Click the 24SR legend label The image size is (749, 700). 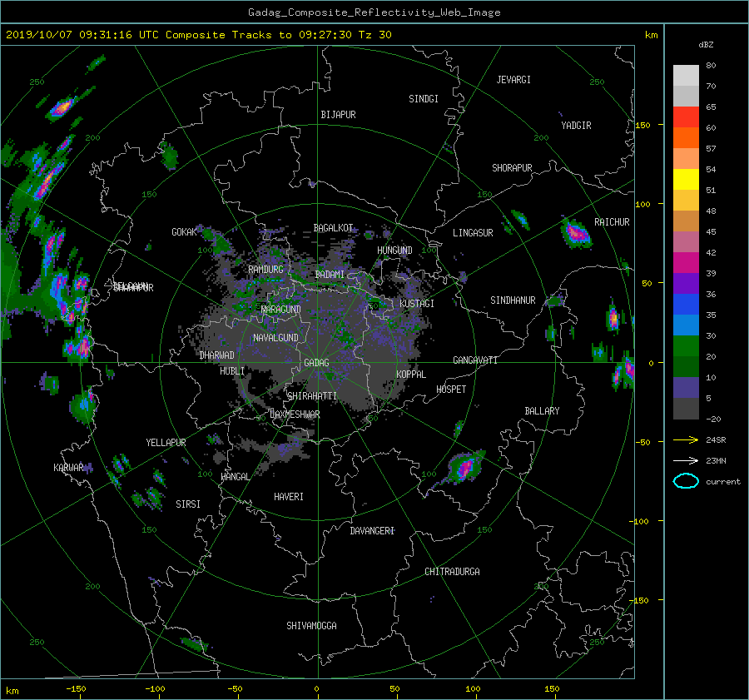pyautogui.click(x=716, y=440)
